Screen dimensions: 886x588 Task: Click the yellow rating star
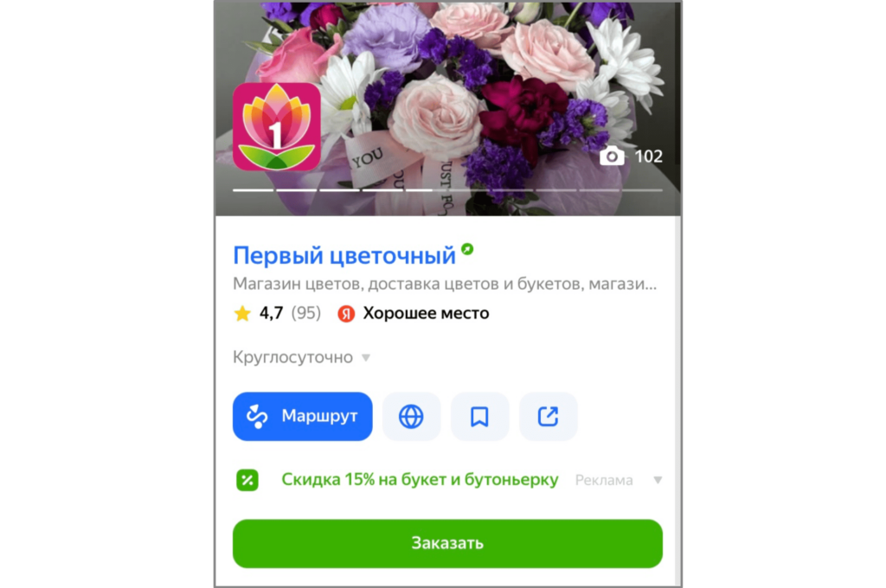pyautogui.click(x=242, y=313)
